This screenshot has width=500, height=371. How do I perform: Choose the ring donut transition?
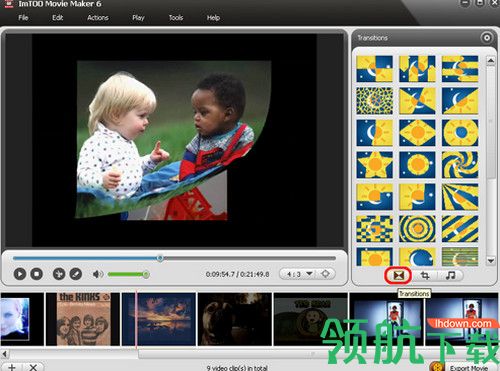coord(460,133)
